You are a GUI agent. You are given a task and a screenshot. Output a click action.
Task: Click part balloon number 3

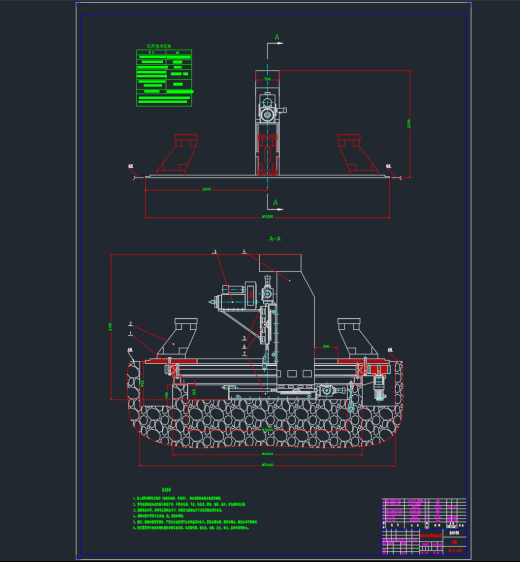tap(215, 251)
